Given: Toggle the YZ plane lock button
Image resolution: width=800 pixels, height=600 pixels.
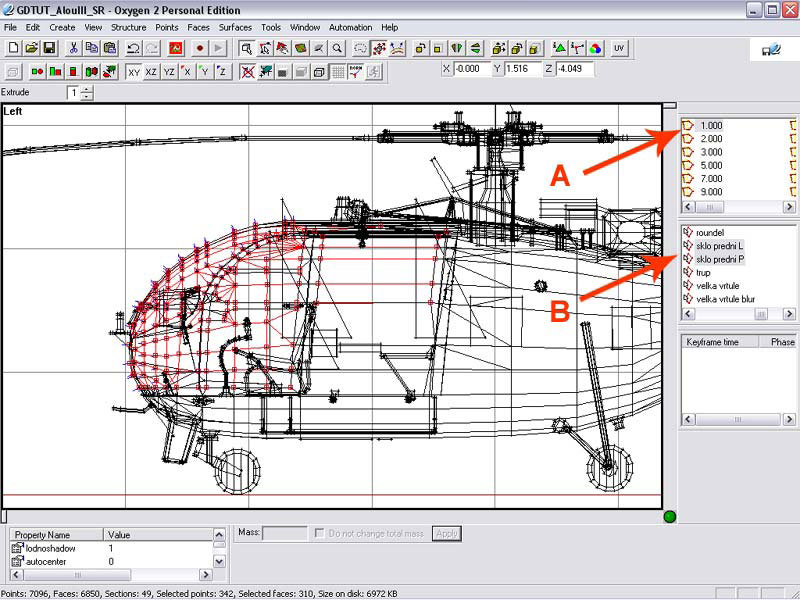Looking at the screenshot, I should (169, 72).
